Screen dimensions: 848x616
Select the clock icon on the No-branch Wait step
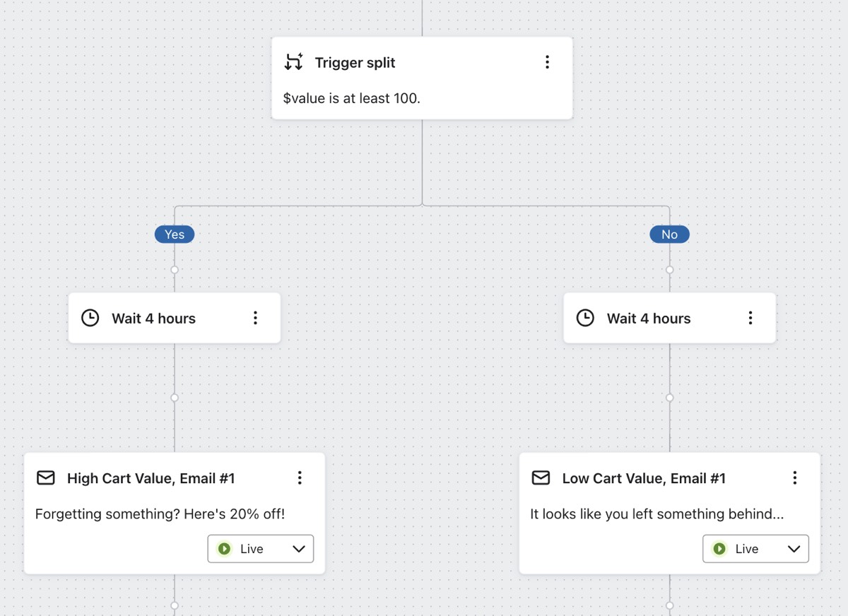[584, 318]
